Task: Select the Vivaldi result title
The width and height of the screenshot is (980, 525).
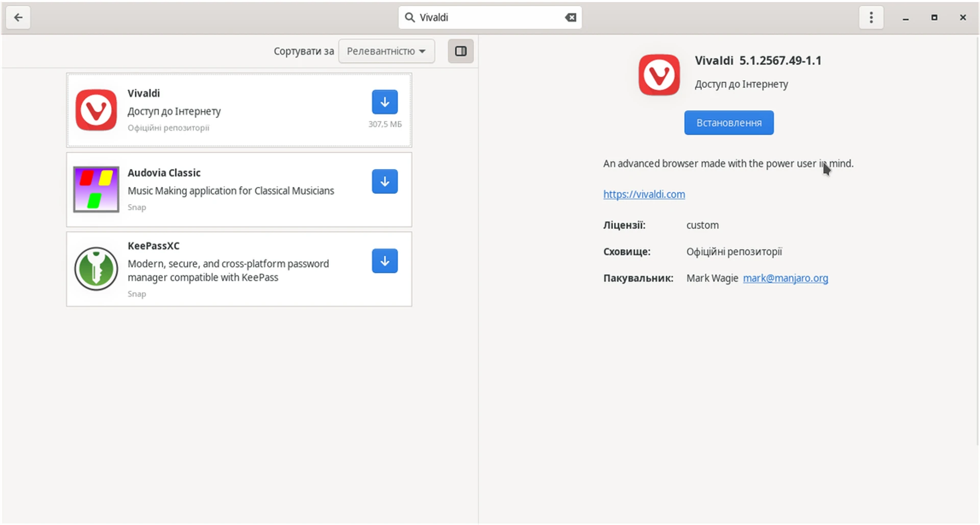Action: point(143,93)
